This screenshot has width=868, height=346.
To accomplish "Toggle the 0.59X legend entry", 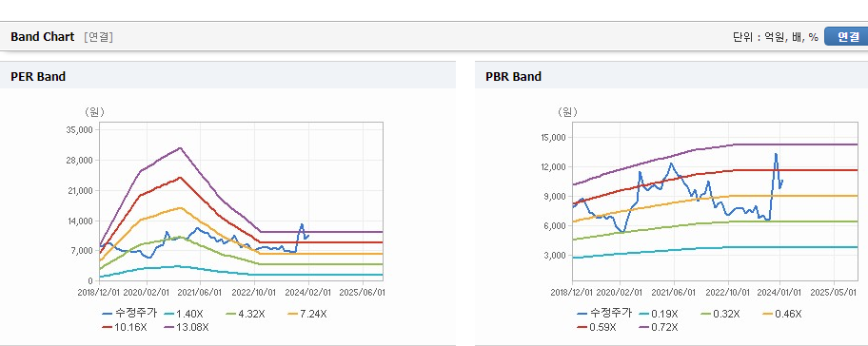I will click(x=597, y=327).
